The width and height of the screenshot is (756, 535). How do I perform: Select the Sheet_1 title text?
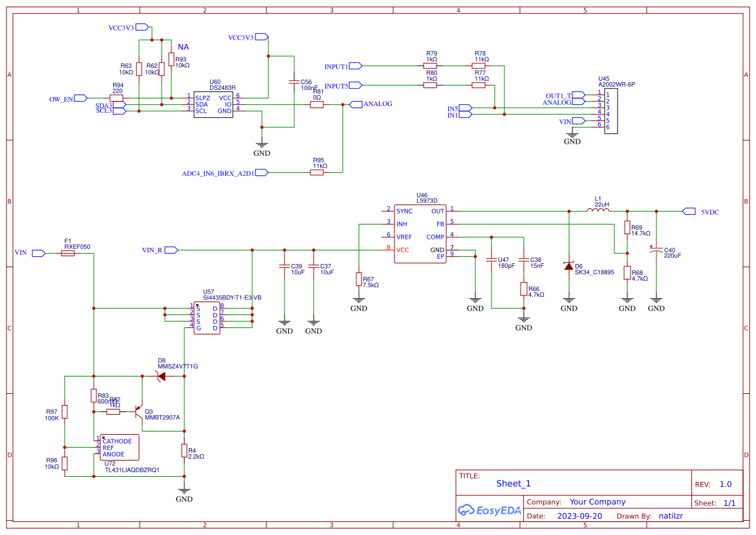coord(513,483)
